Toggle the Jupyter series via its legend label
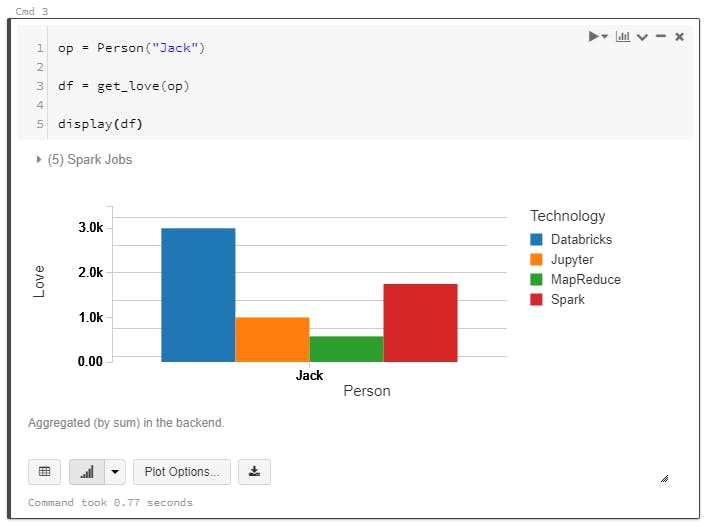This screenshot has height=527, width=705. click(572, 260)
